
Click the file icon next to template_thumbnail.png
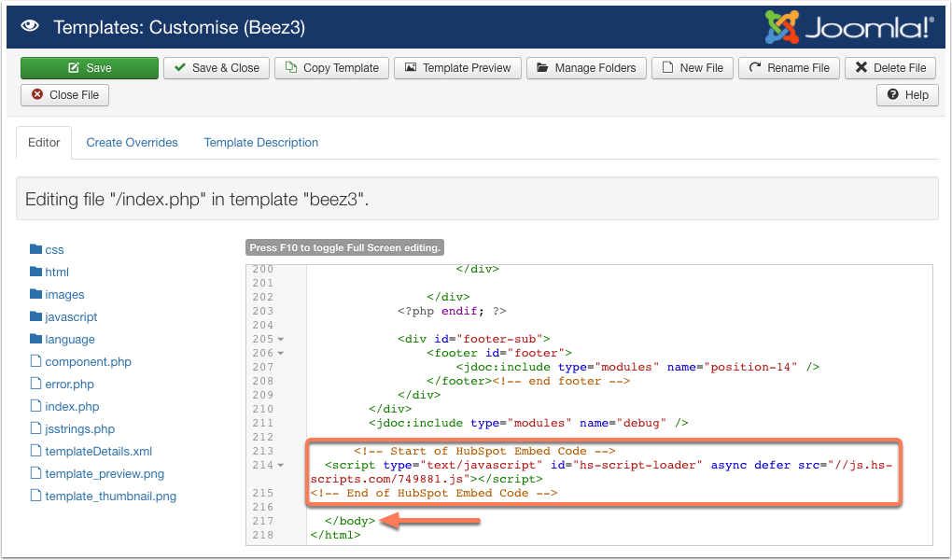tap(35, 497)
